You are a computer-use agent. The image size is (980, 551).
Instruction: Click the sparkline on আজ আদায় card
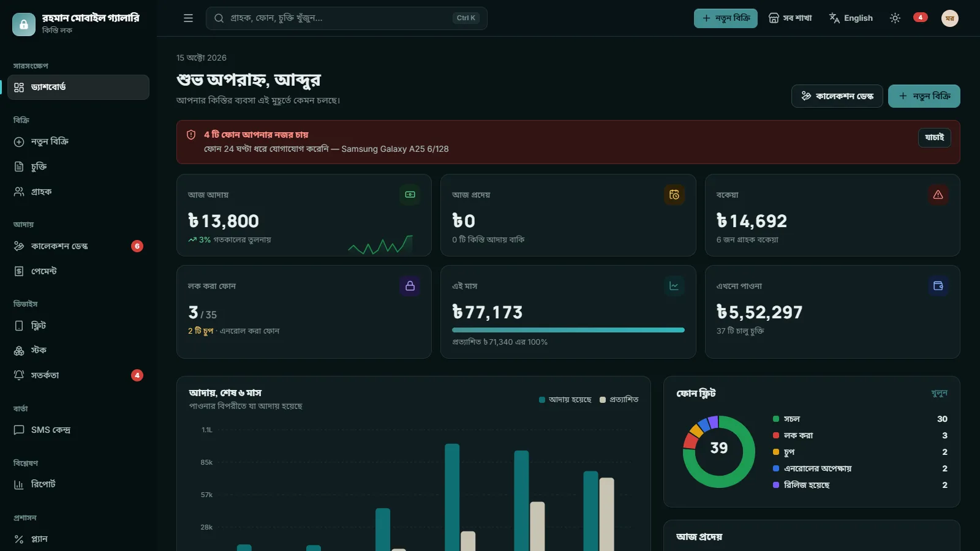[x=380, y=245]
